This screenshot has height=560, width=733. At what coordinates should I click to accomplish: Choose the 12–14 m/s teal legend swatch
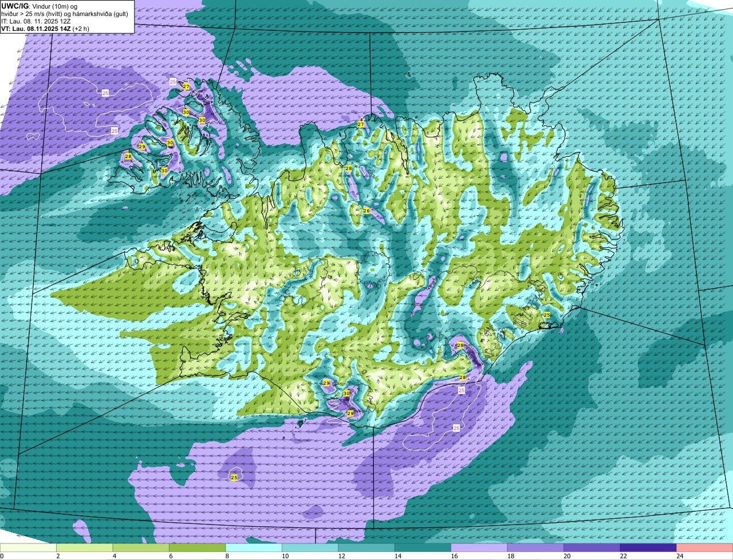366,548
